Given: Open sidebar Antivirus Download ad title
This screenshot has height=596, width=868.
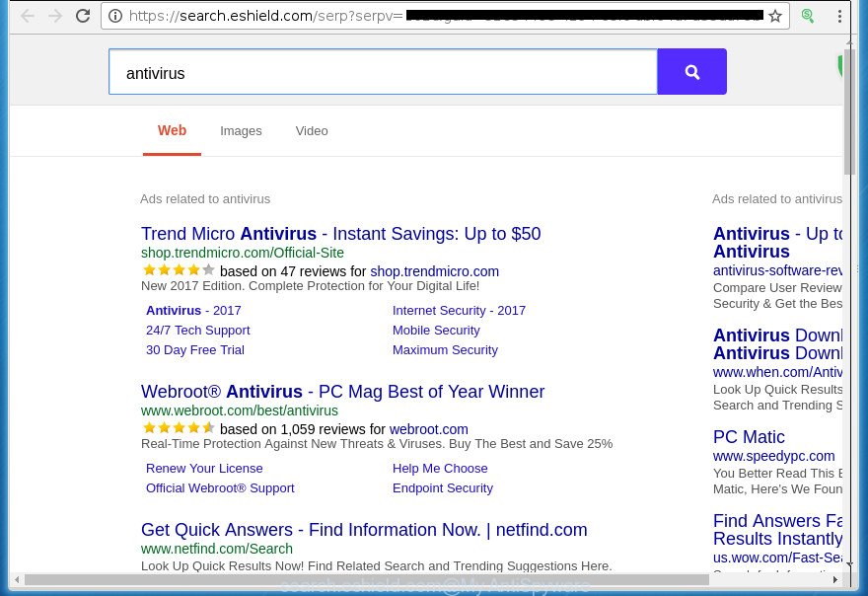Looking at the screenshot, I should pos(777,344).
